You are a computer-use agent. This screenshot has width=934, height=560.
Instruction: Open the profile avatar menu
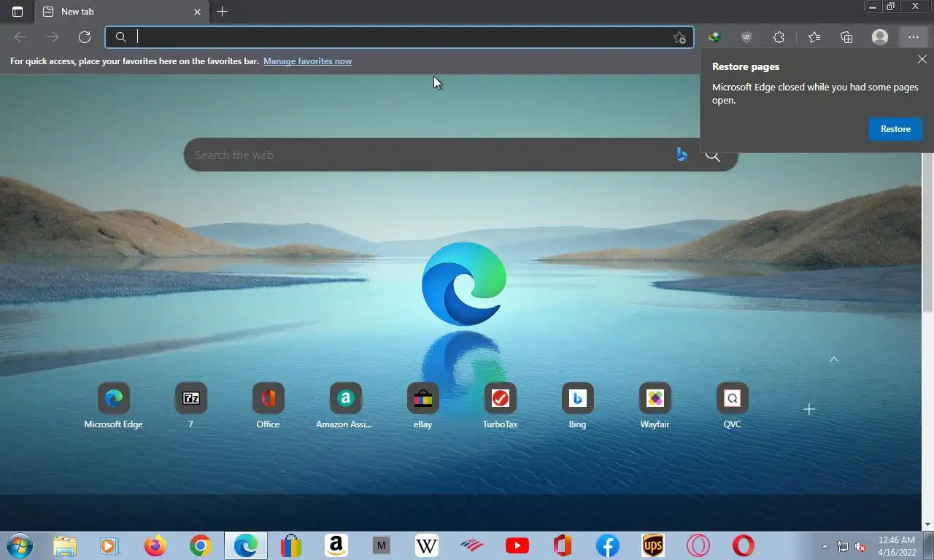(880, 37)
